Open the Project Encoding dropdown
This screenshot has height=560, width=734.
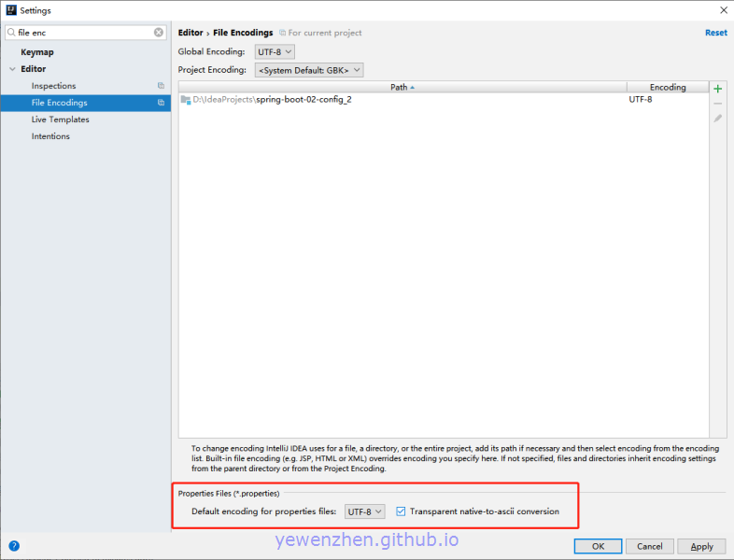pos(308,70)
